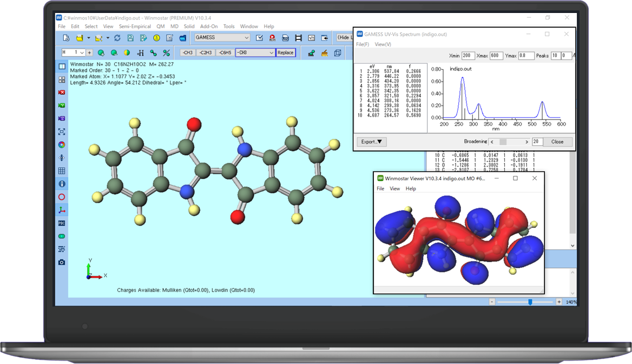Screen dimensions: 632x364
Task: Select the XYZ axis icon in the sidebar
Action: 61,210
